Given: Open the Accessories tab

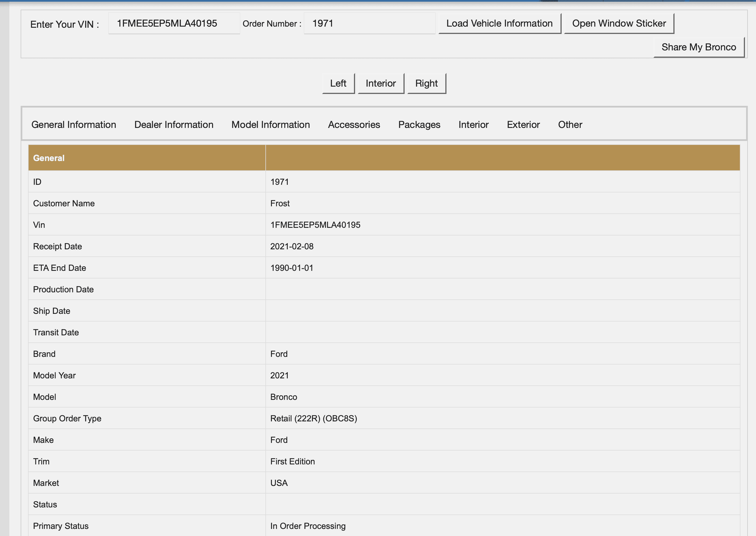Looking at the screenshot, I should click(354, 125).
